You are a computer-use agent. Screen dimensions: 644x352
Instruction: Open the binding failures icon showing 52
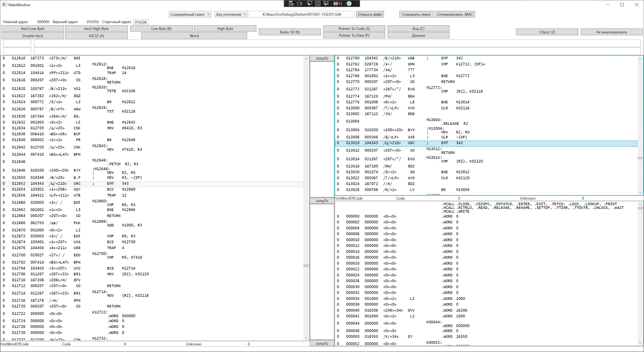pos(338,4)
